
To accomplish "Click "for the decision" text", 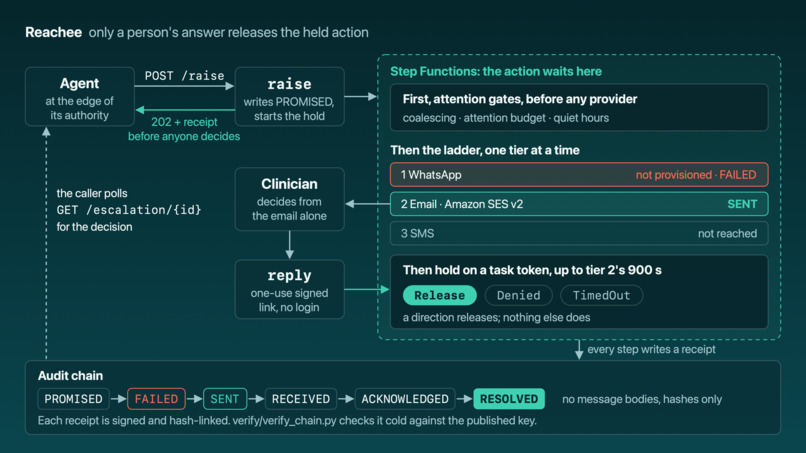I will (x=94, y=227).
